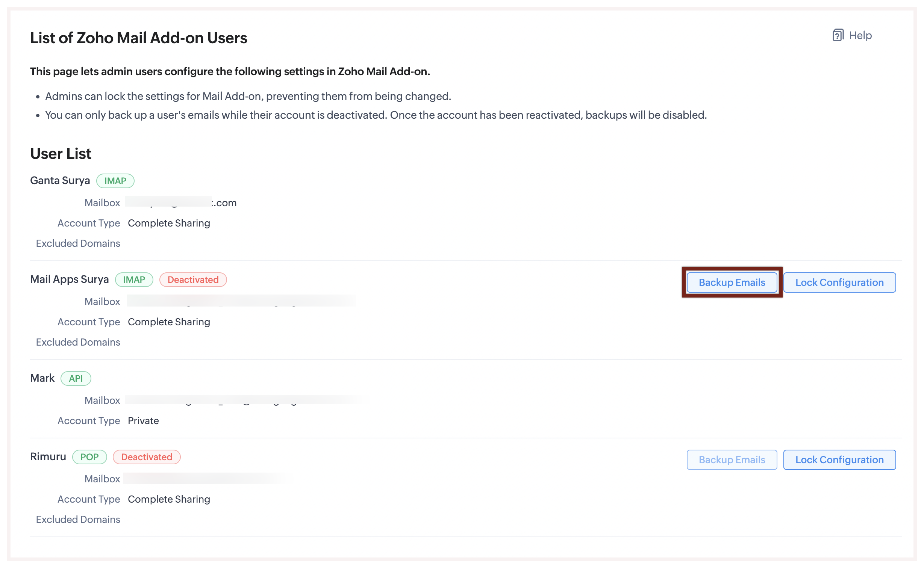
Task: Click Rimuru's Complete Sharing account type
Action: click(x=169, y=499)
